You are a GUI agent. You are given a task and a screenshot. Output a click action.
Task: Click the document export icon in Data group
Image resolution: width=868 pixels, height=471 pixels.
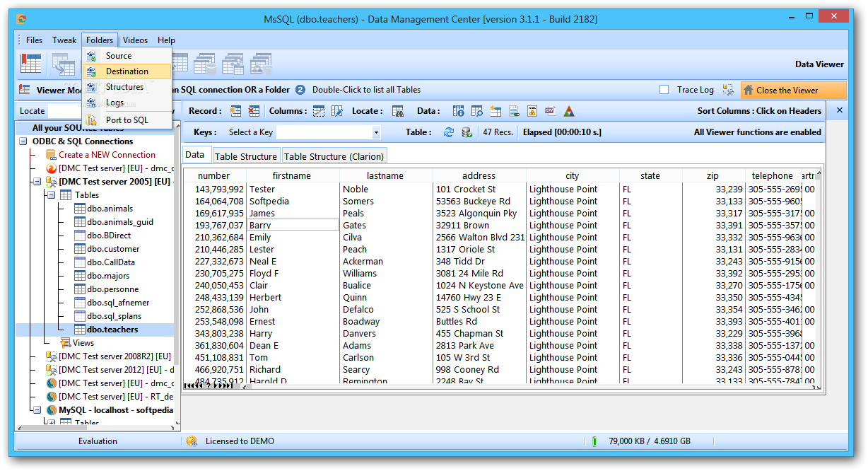pyautogui.click(x=514, y=111)
